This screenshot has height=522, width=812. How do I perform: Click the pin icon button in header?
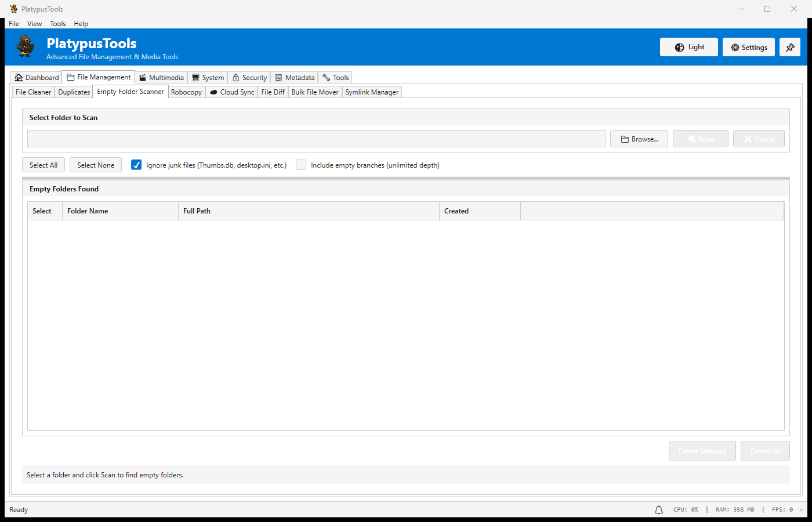(789, 48)
